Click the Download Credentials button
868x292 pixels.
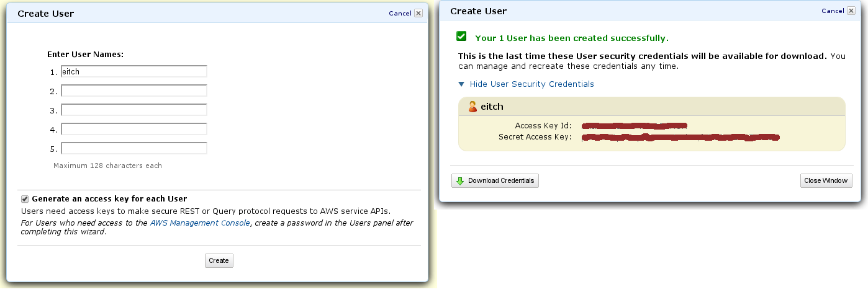point(495,181)
